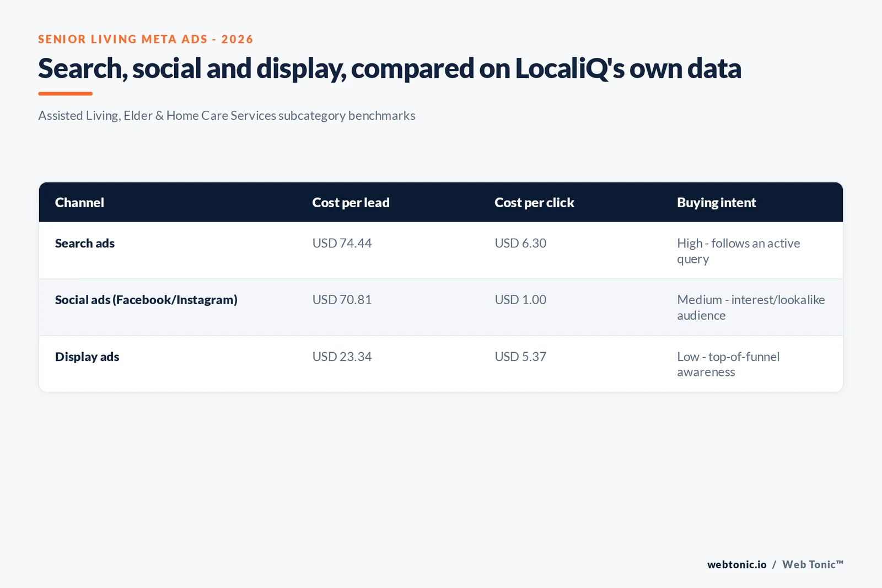The width and height of the screenshot is (882, 588).
Task: Click the 'USD 74.44' cost per lead value
Action: 342,243
